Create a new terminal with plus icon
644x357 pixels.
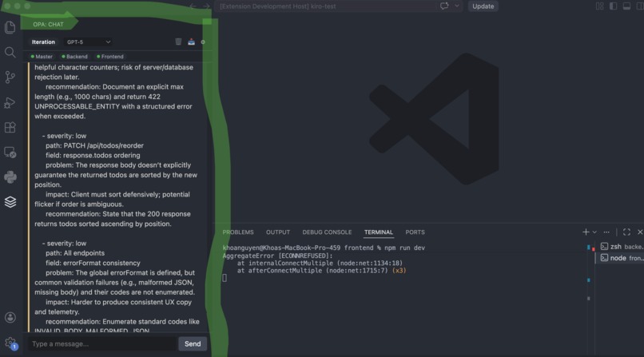click(x=586, y=232)
